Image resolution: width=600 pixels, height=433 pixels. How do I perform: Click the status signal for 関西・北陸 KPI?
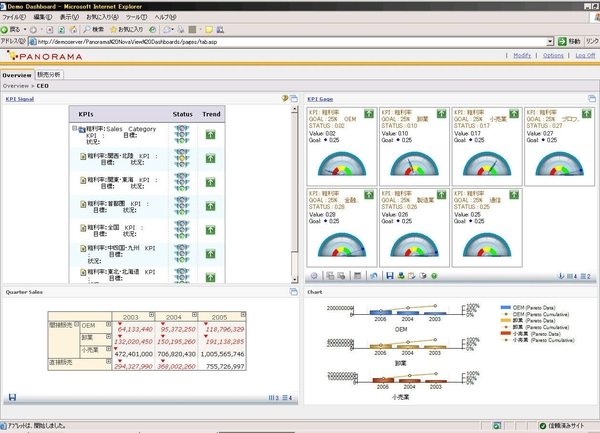182,158
